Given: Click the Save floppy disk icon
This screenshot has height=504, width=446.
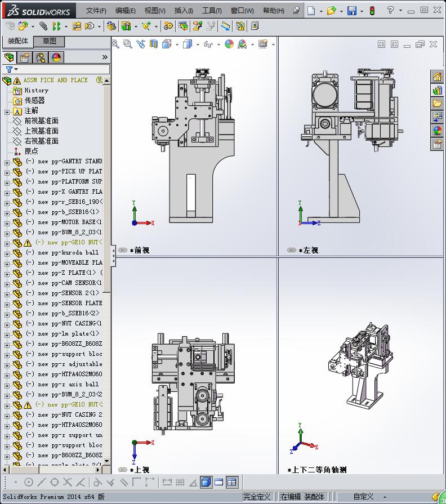Looking at the screenshot, I should tap(352, 11).
